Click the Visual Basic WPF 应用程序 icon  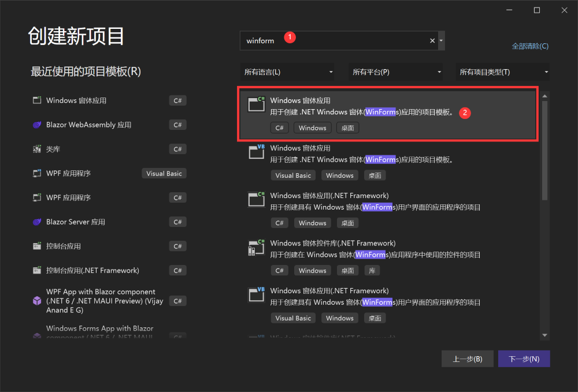pos(37,173)
